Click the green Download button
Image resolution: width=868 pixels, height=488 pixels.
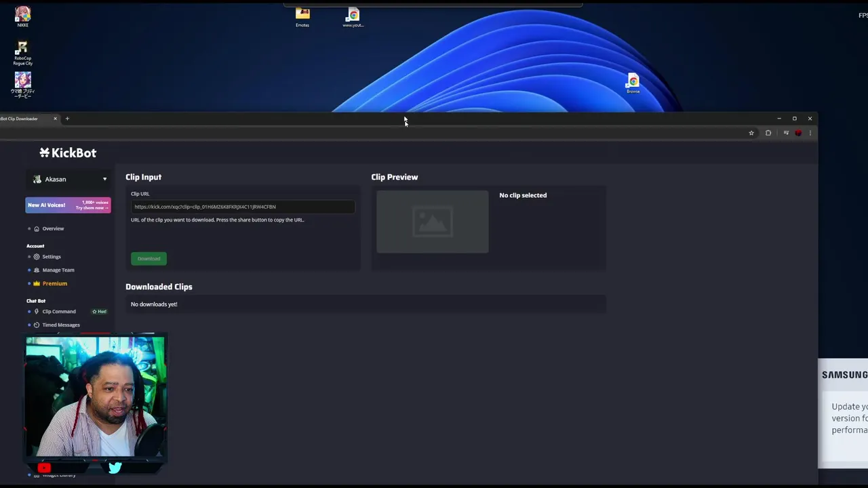(149, 258)
